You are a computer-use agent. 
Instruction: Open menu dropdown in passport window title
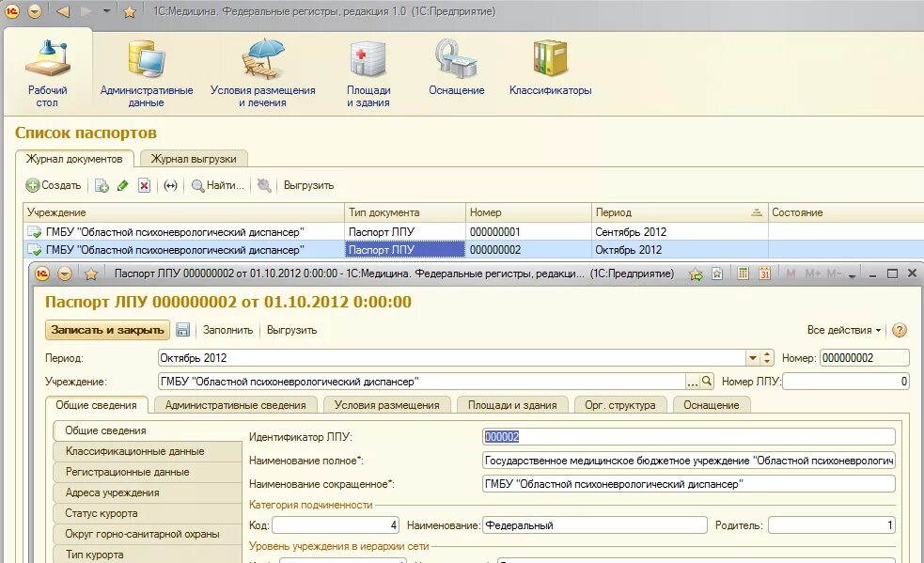pos(65,274)
